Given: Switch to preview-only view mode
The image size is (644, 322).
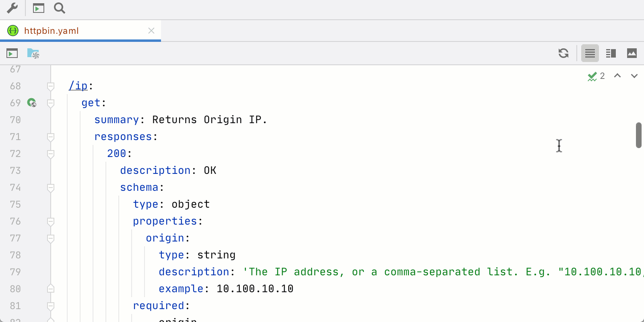Looking at the screenshot, I should tap(632, 53).
